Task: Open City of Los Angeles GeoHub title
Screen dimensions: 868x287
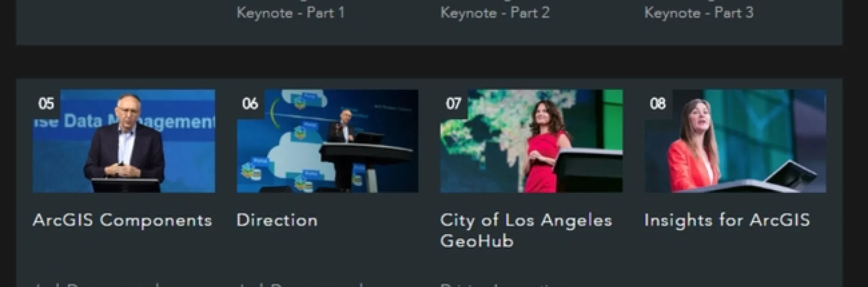Action: coord(526,230)
